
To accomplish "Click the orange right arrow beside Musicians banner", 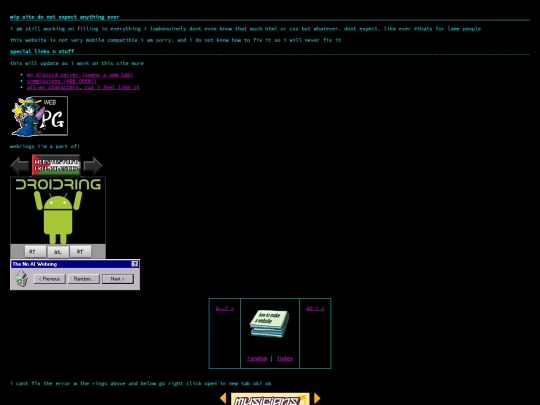I will coord(317,398).
